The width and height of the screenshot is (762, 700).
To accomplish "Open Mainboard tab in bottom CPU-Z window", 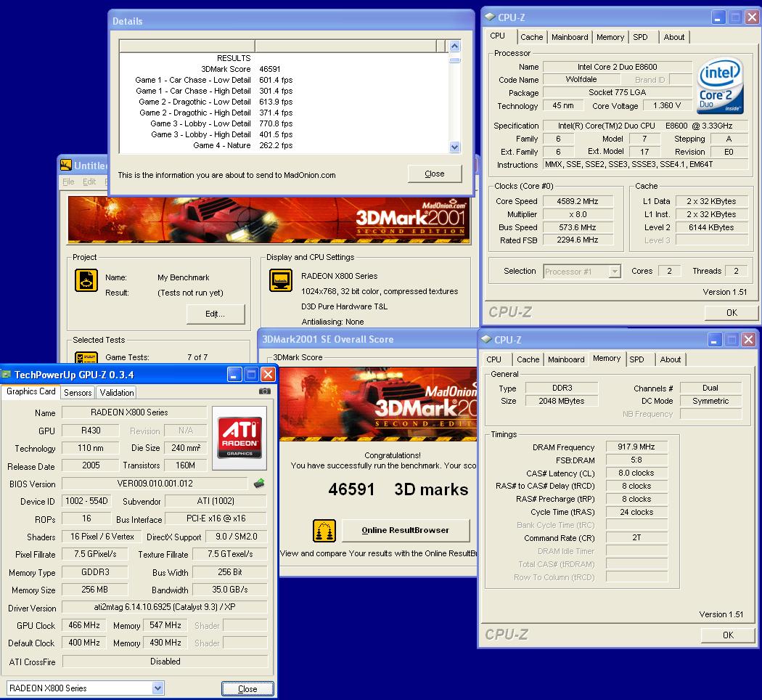I will pyautogui.click(x=566, y=359).
